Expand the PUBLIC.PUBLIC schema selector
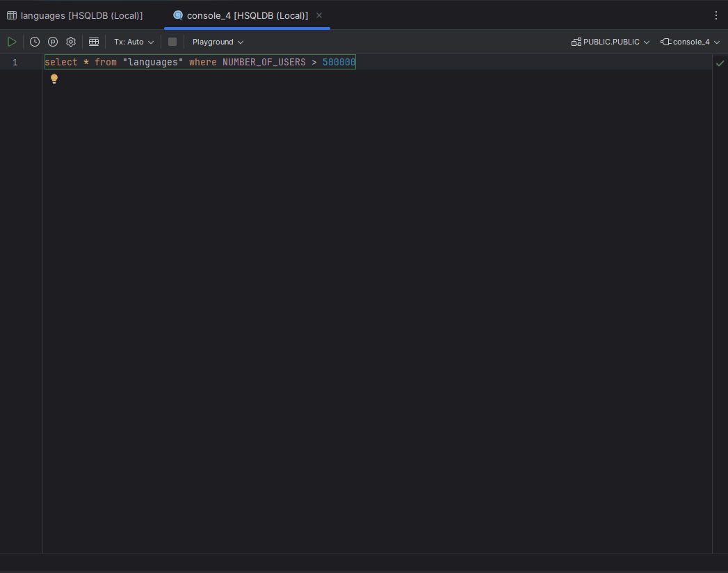 (610, 42)
